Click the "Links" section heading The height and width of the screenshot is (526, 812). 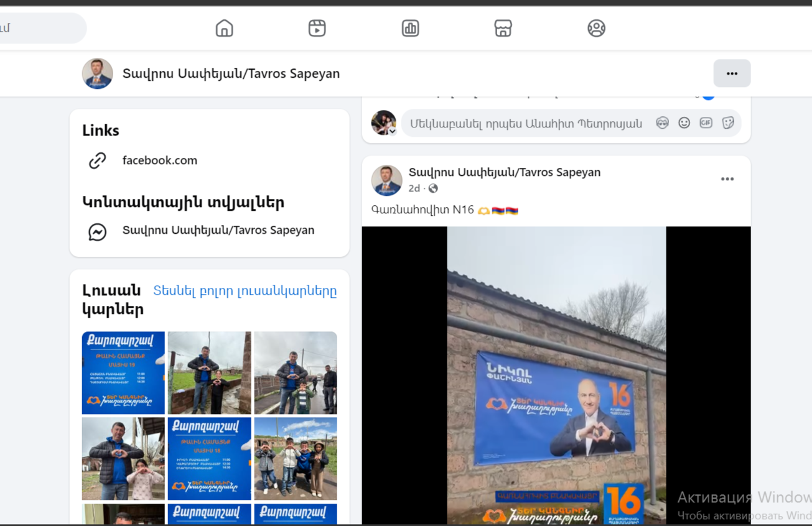[x=101, y=131]
